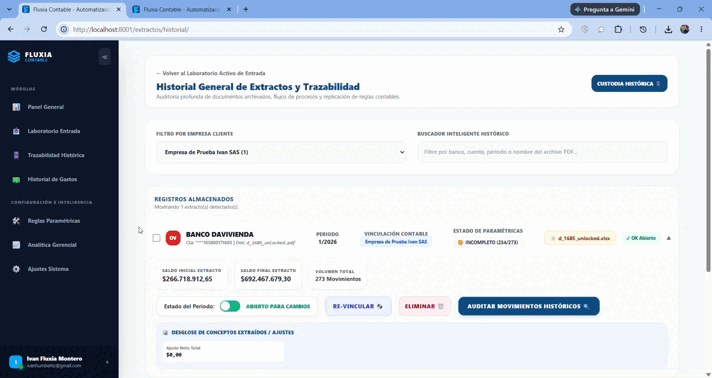Image resolution: width=712 pixels, height=378 pixels.
Task: Open a new browser tab
Action: click(246, 9)
